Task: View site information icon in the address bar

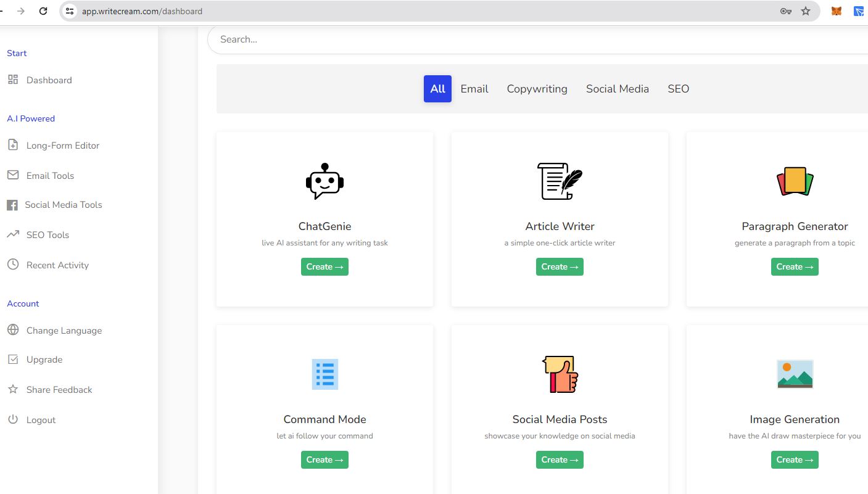Action: (x=70, y=11)
